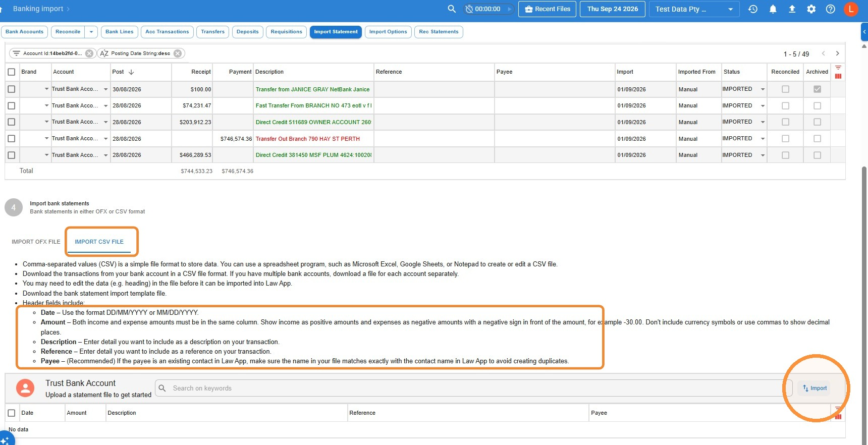Click the Banking import breadcrumb
This screenshot has height=445, width=868.
(x=38, y=9)
